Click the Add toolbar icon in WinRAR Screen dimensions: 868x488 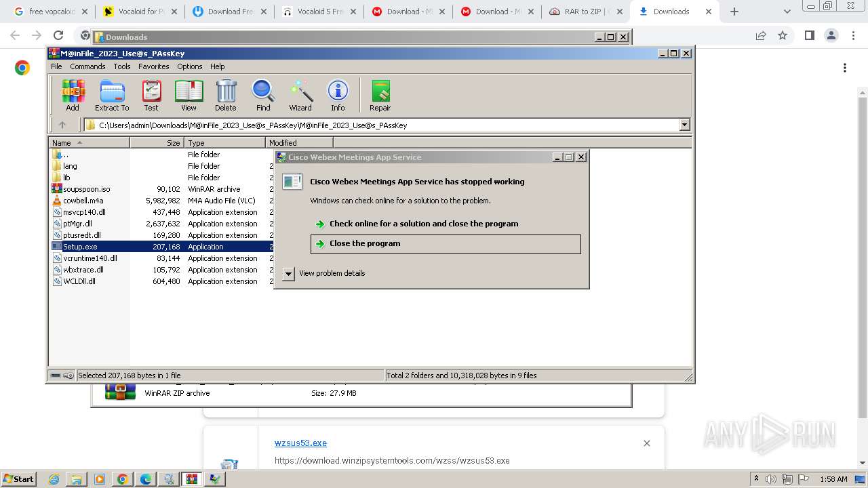click(73, 95)
